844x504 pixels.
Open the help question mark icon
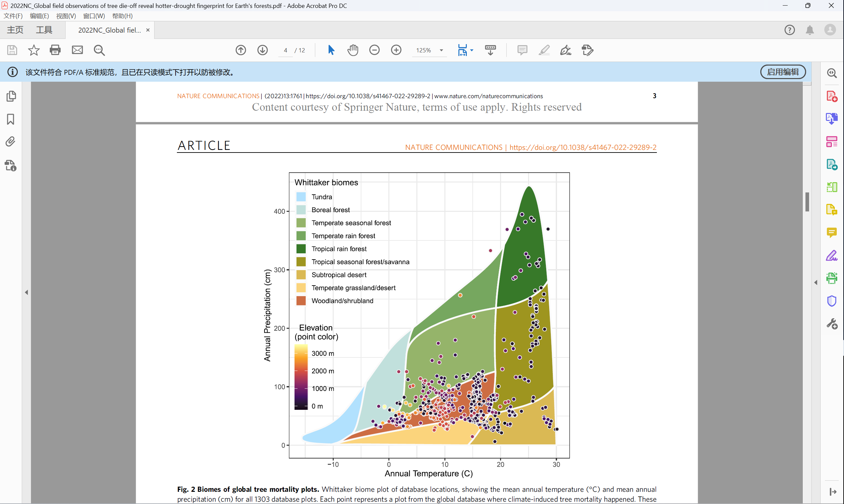click(790, 30)
